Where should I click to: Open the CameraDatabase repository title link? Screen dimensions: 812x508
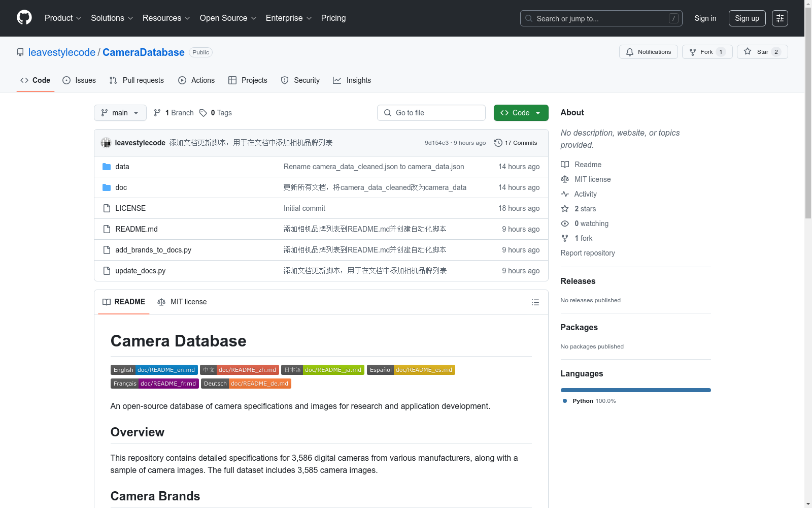point(144,52)
